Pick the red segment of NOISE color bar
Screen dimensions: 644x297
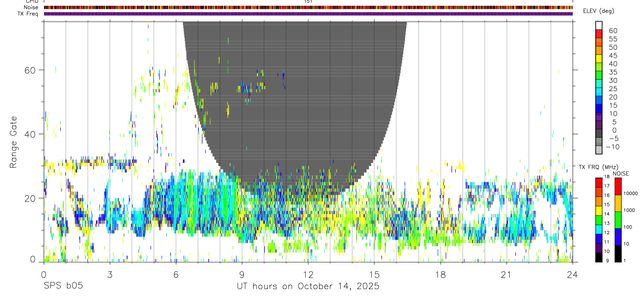pos(618,186)
